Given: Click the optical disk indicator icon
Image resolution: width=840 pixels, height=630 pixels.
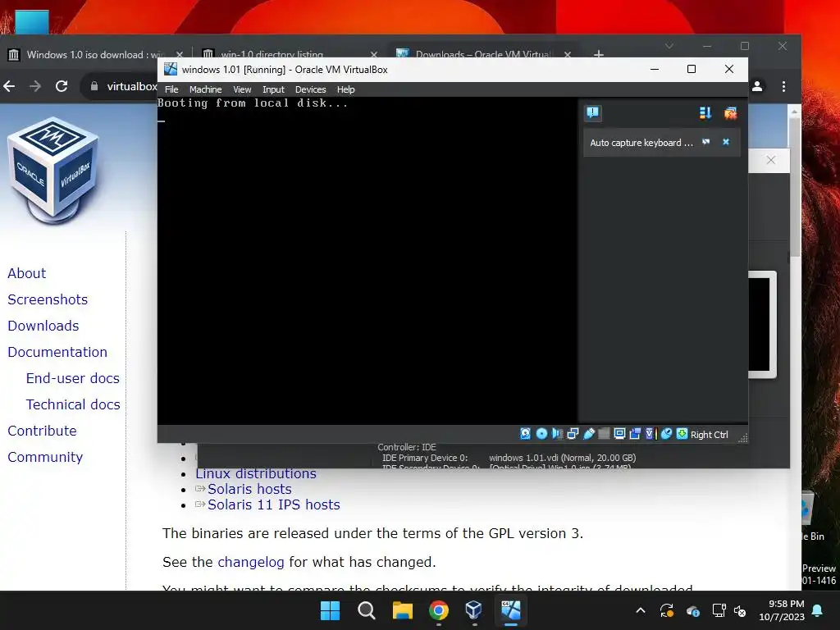Looking at the screenshot, I should (541, 434).
